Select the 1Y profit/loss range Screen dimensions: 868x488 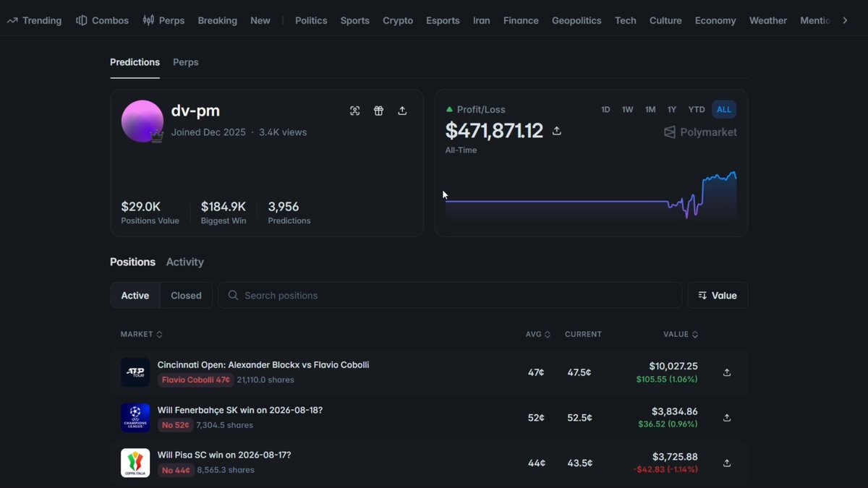coord(672,110)
